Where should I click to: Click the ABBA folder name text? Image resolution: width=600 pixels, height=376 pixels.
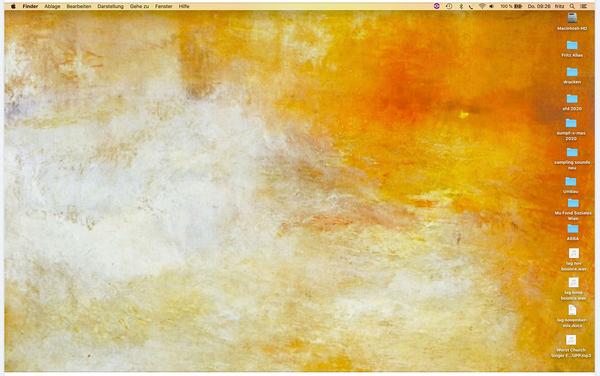pyautogui.click(x=572, y=239)
